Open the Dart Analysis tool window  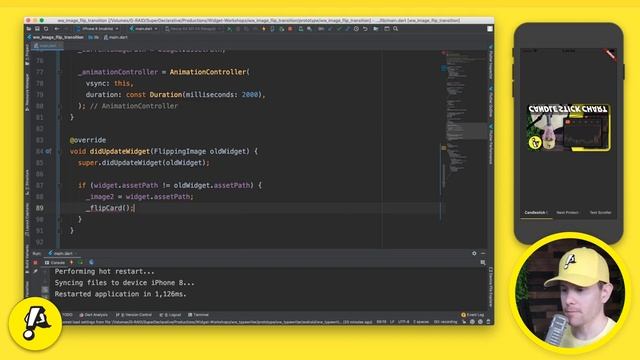coord(93,315)
